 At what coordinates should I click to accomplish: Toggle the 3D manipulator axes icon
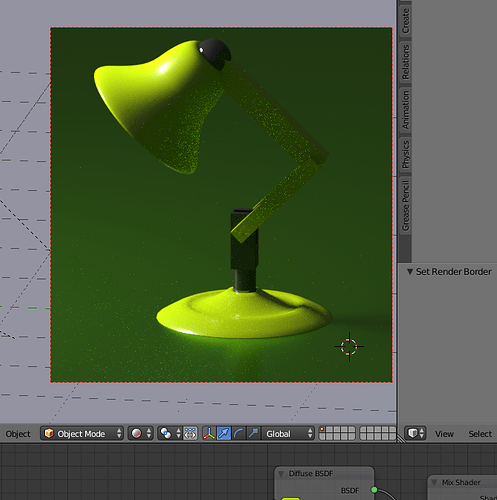coord(209,434)
